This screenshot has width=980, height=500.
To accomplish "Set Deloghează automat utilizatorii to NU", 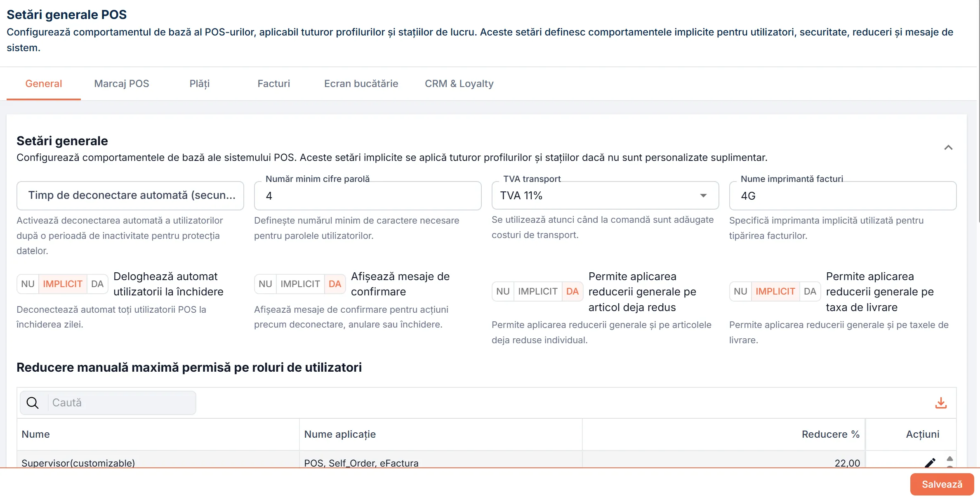I will pyautogui.click(x=28, y=284).
